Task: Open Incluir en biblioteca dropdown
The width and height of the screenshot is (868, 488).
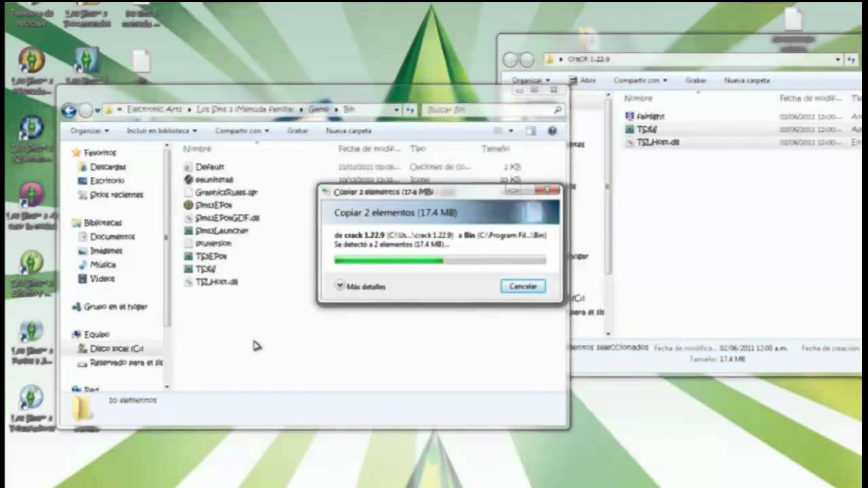Action: pos(161,131)
